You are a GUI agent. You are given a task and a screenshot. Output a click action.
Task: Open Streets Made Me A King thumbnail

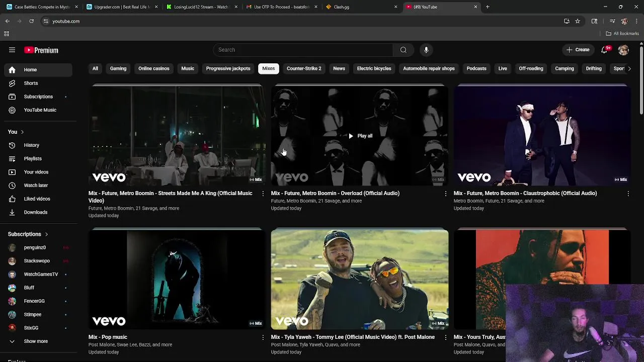point(177,135)
